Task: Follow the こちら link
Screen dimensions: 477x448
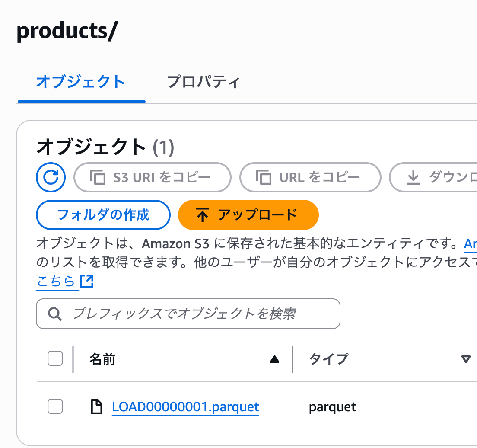Action: (56, 281)
